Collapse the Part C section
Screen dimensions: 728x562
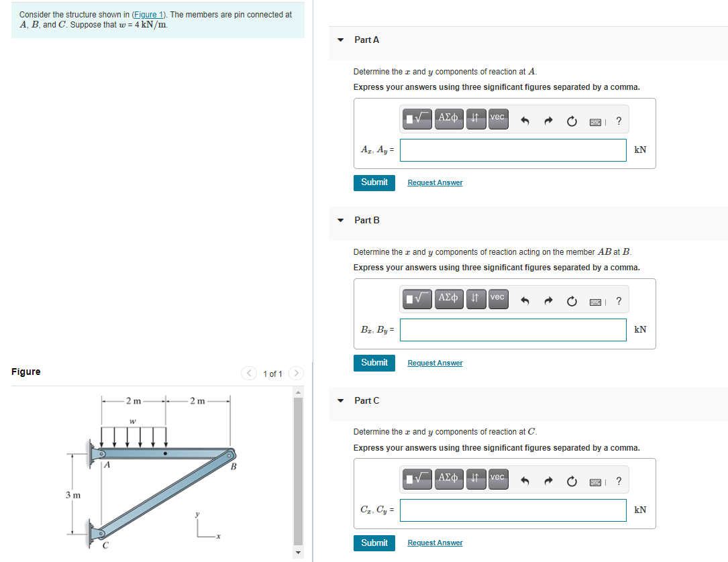[x=340, y=400]
